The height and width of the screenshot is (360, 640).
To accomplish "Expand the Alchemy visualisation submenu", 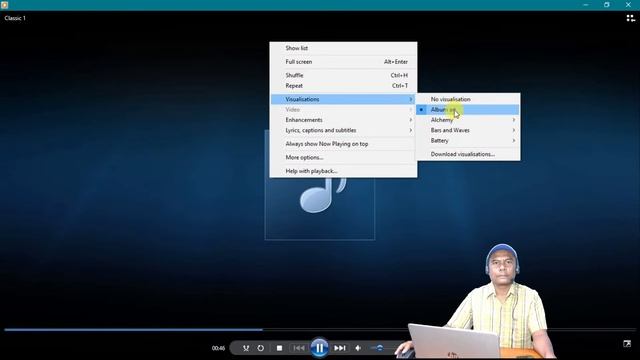I will [x=468, y=120].
